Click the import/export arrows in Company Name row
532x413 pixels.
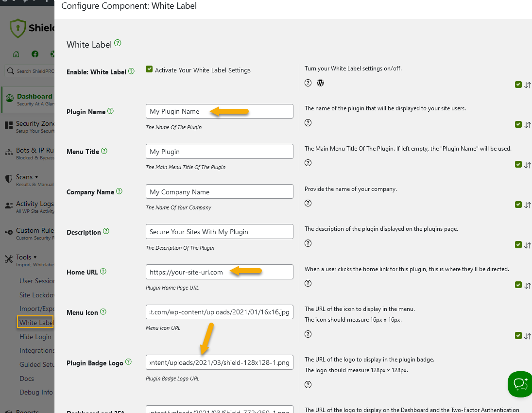[x=527, y=205]
